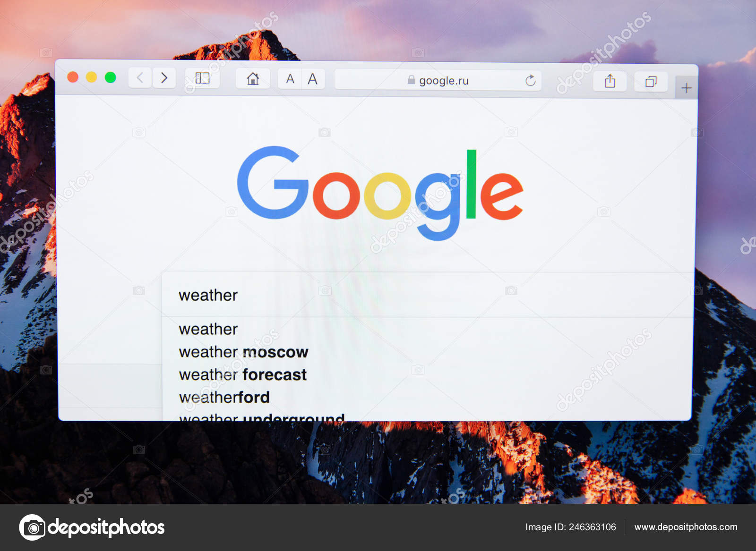This screenshot has width=756, height=551.
Task: Click the yellow minimize window button
Action: tap(91, 77)
